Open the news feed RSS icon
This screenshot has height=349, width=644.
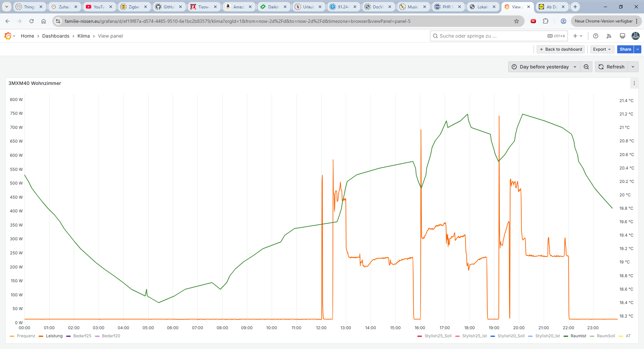[609, 36]
